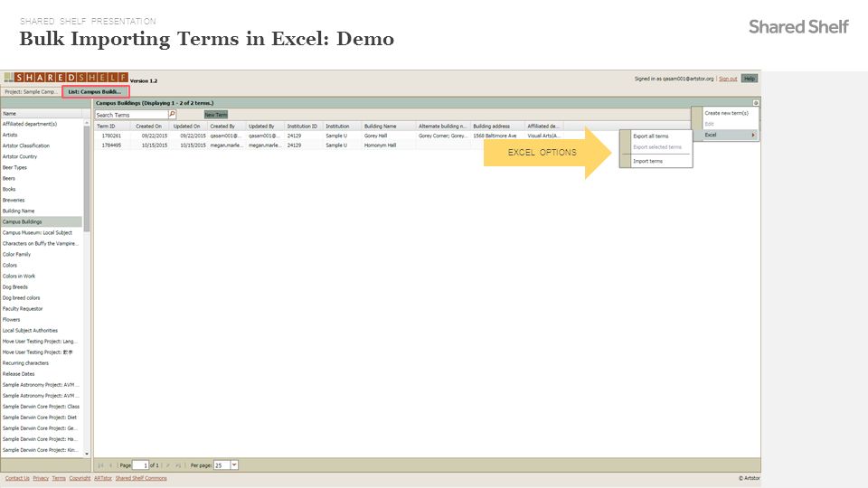Click the Name column header in sidebar
This screenshot has height=488, width=868.
click(42, 114)
